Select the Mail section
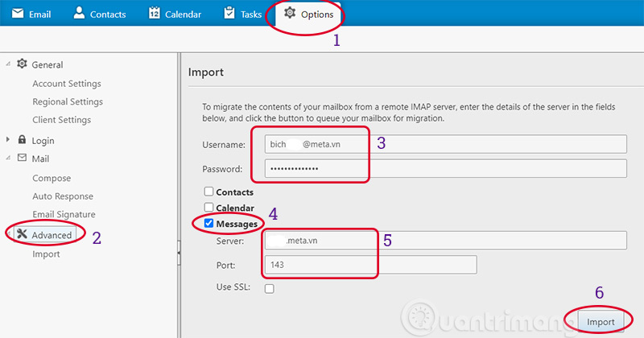 [x=40, y=159]
